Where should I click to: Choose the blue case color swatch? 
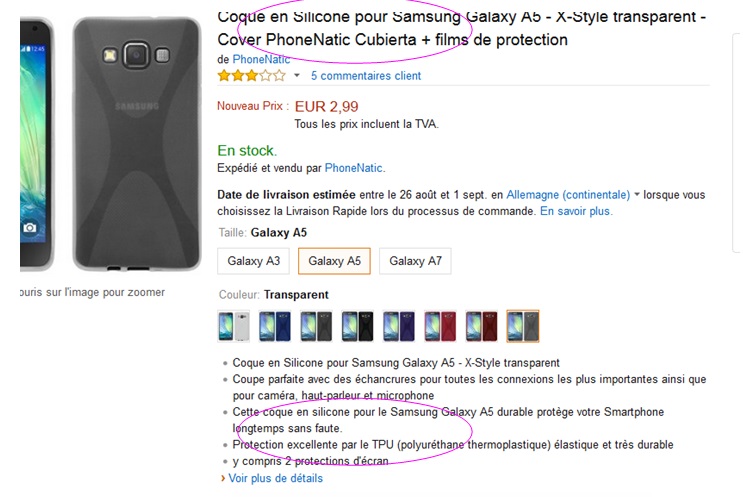click(x=272, y=327)
